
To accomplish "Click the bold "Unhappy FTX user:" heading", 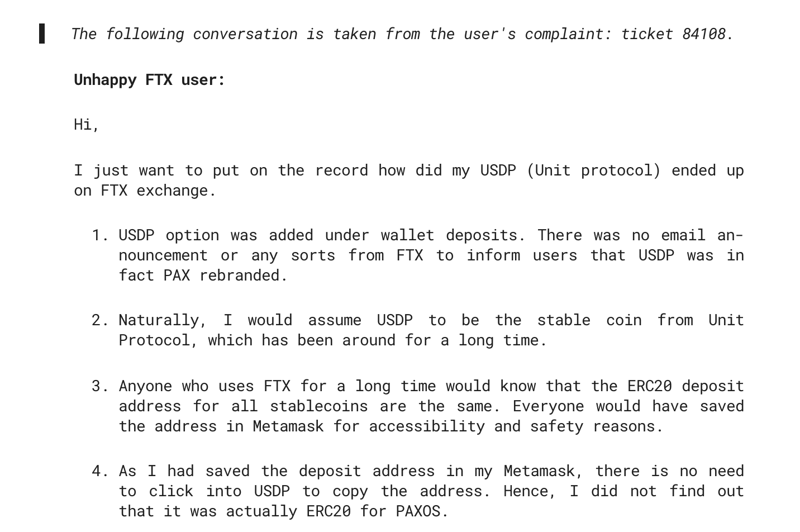I will [149, 80].
